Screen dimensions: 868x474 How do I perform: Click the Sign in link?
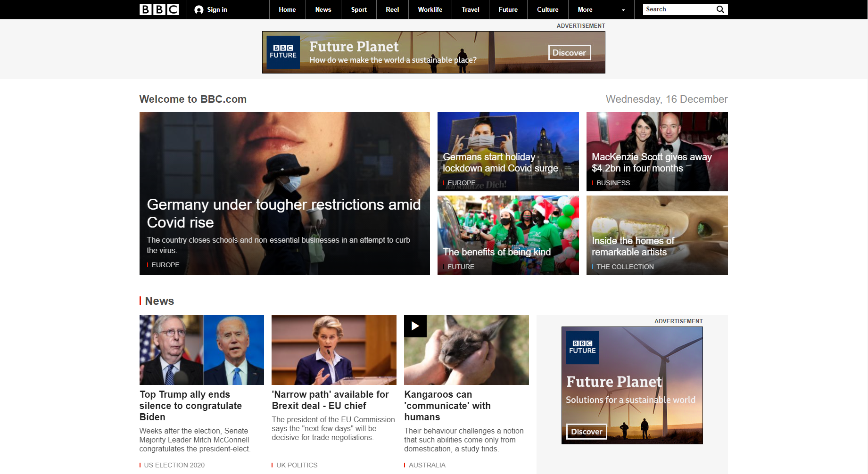point(217,9)
